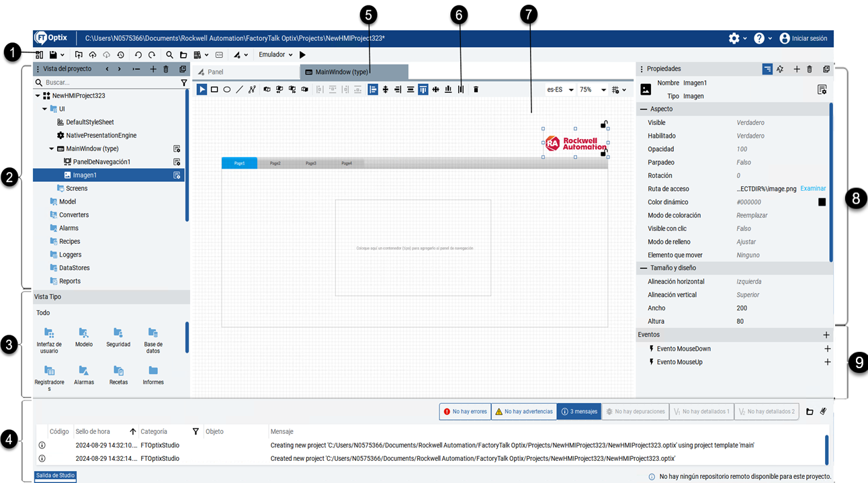Open the grid settings dropdown
The image size is (868, 483).
point(619,89)
